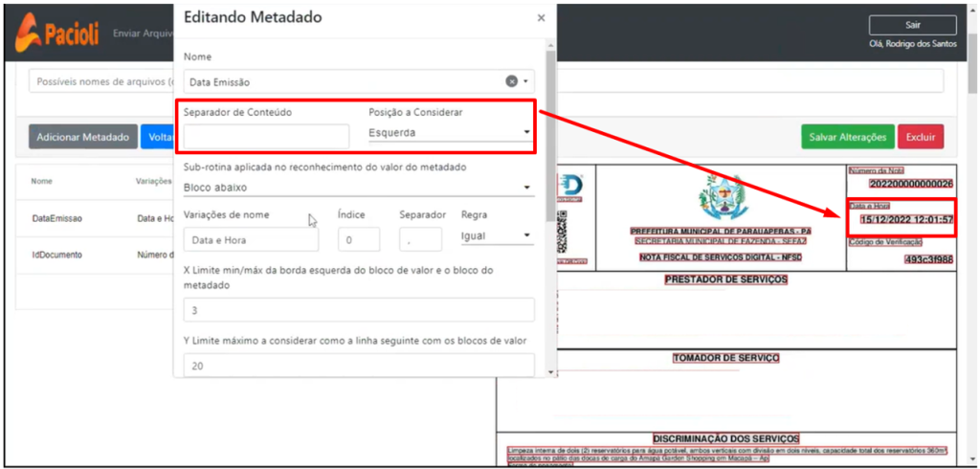The height and width of the screenshot is (469, 980).
Task: Click the note number 202200000000026
Action: coord(911,184)
